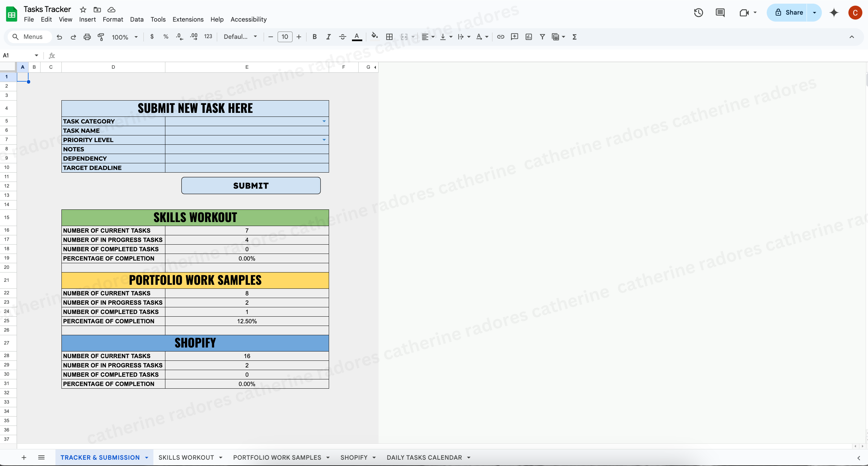Viewport: 868px width, 466px height.
Task: Open the PRIORITY LEVEL dropdown arrow
Action: [x=324, y=140]
